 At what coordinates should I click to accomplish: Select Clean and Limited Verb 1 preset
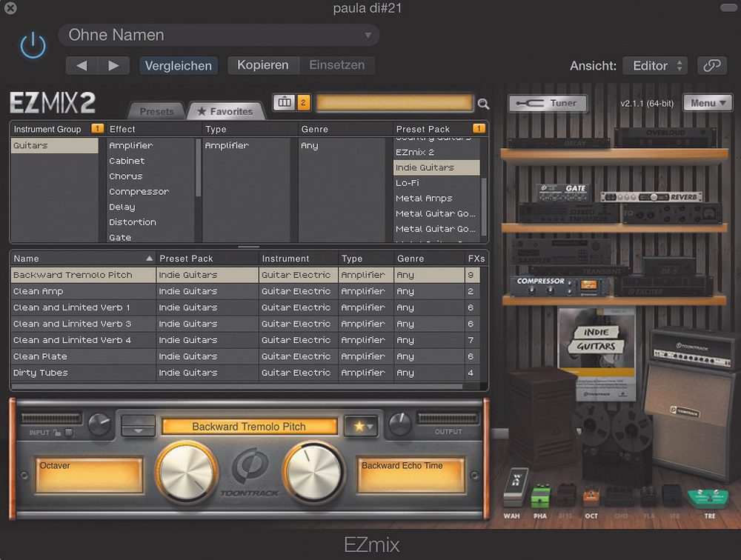[245, 307]
